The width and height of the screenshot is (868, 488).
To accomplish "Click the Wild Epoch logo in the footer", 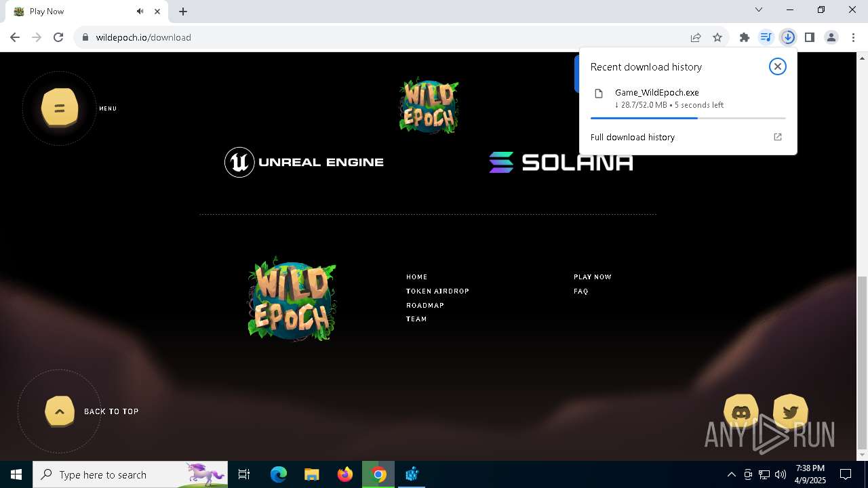I will pos(292,298).
